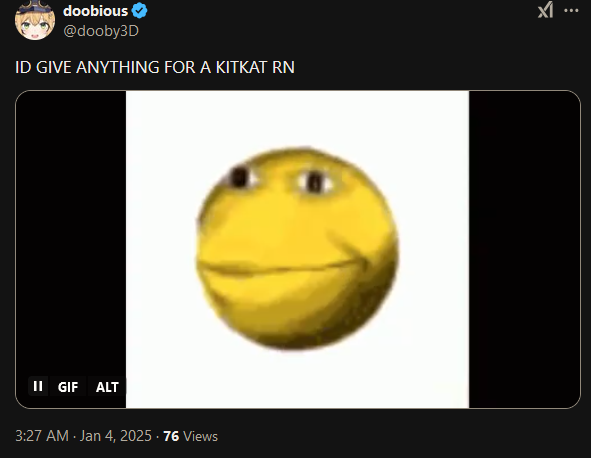Click the smiley's left eye
Screen dimensions: 591x458
click(241, 177)
